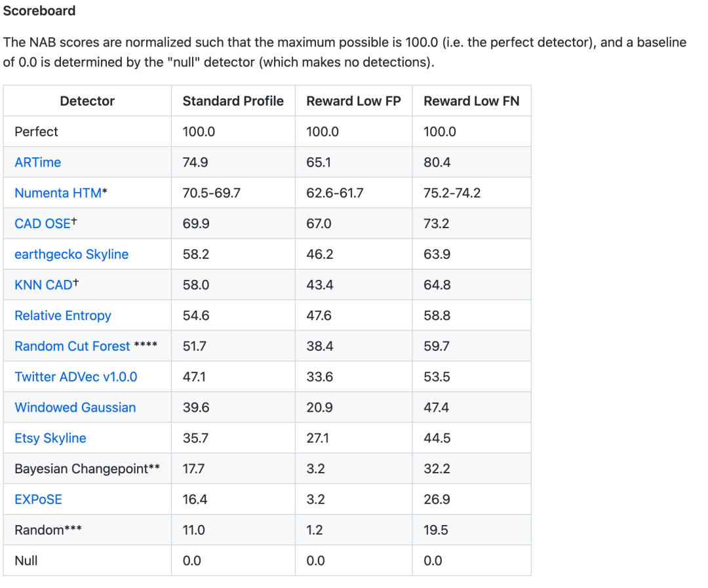Click the Relative Entropy link

[x=63, y=316]
